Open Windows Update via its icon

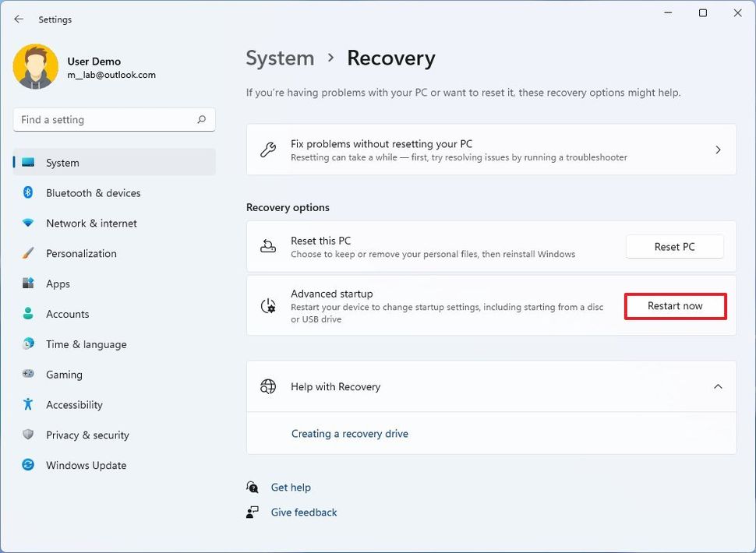pyautogui.click(x=28, y=465)
